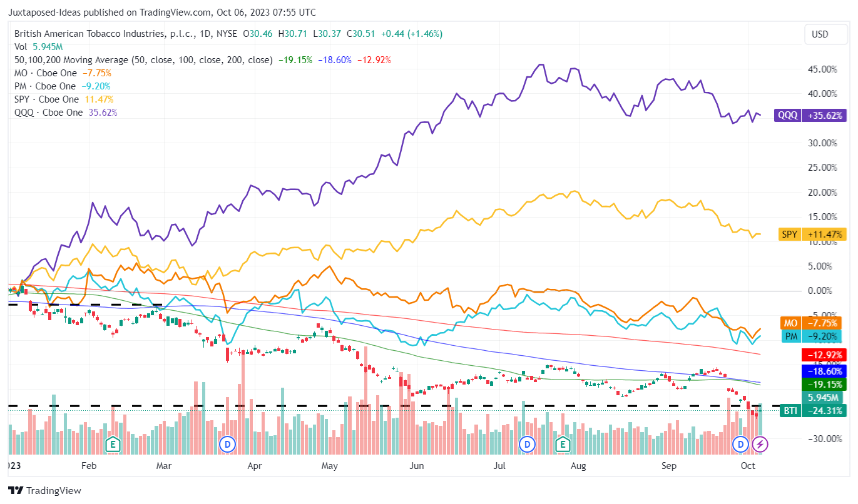Click the PM · Cboe One legend entry
Viewport: 858px width, 504px height.
coord(45,86)
